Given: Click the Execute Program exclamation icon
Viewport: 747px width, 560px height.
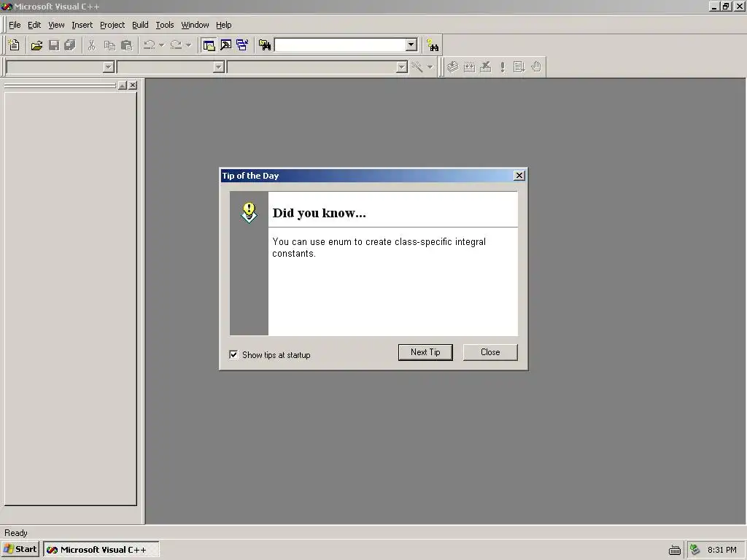Looking at the screenshot, I should click(x=502, y=67).
